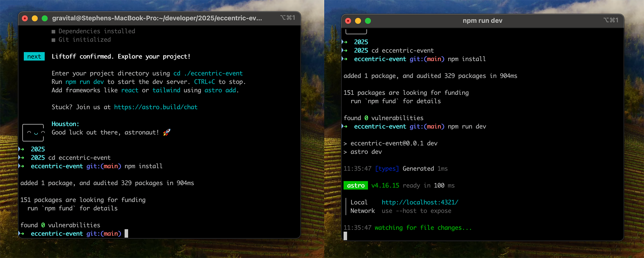Click the npm run dev window title
This screenshot has width=644, height=258.
pyautogui.click(x=482, y=21)
